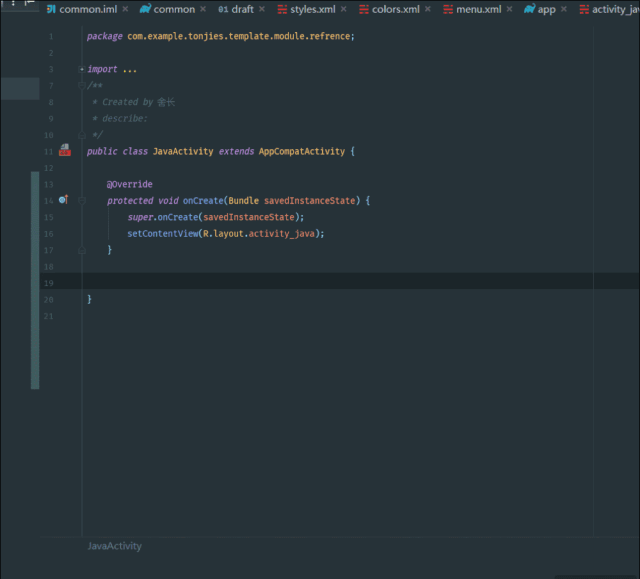
Task: Close the menu.xml tab
Action: click(509, 9)
